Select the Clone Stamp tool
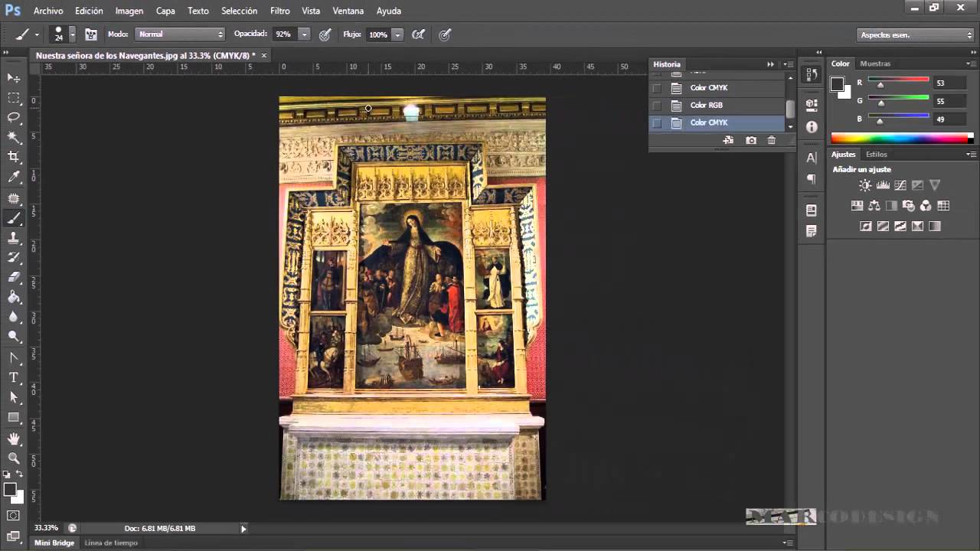980x551 pixels. [14, 238]
